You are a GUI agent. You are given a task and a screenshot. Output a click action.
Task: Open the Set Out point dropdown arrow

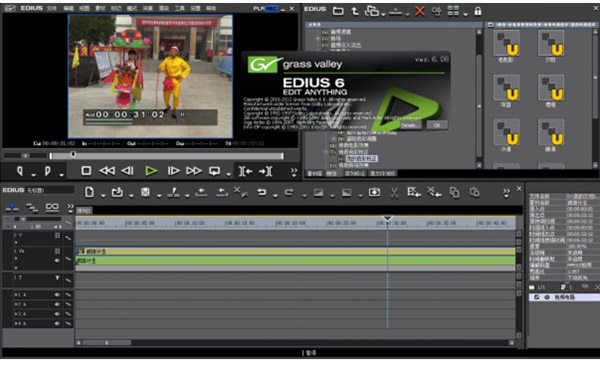[x=62, y=175]
